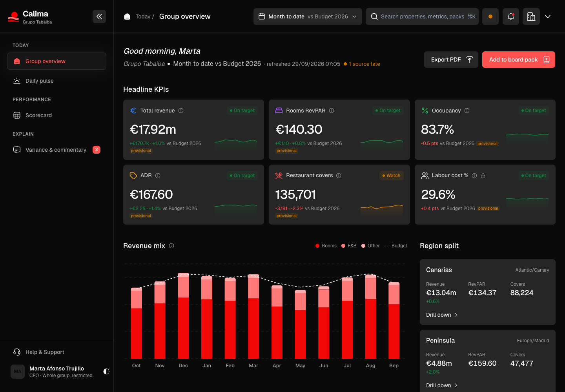The height and width of the screenshot is (392, 565).
Task: Focus the search properties, metrics, packs field
Action: [x=422, y=16]
